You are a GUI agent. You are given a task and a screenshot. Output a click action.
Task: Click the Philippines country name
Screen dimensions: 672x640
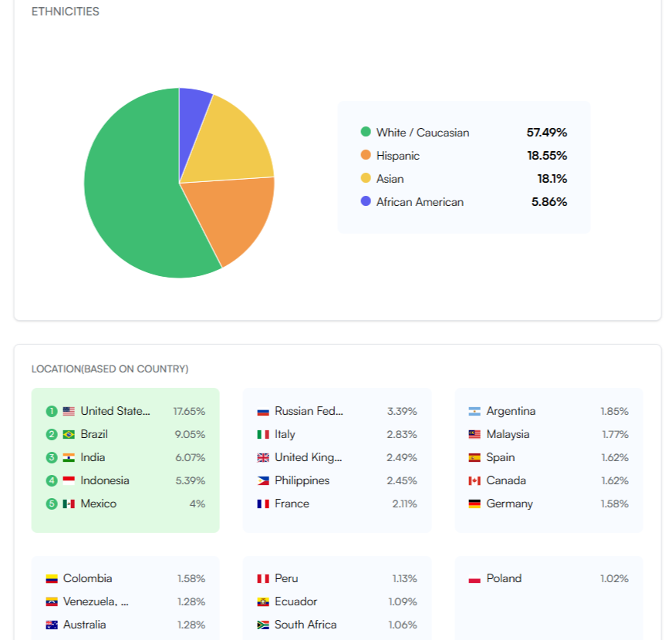(302, 480)
